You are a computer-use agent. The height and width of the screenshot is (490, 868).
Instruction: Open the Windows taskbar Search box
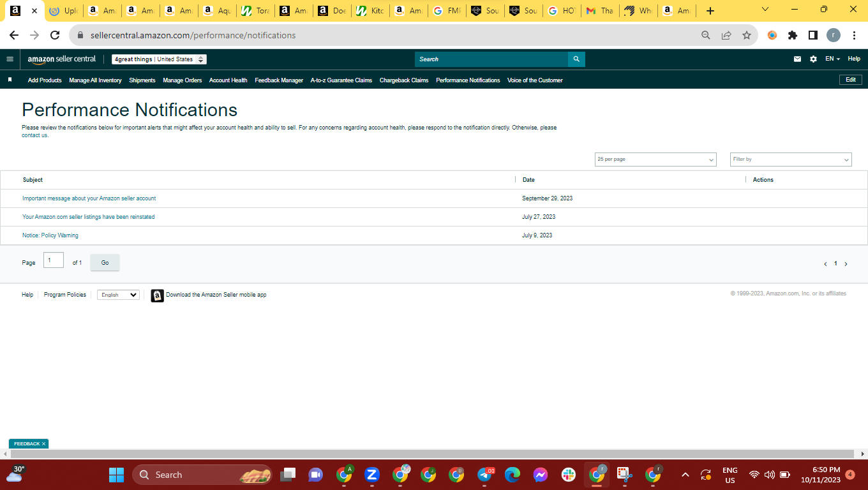(x=203, y=475)
